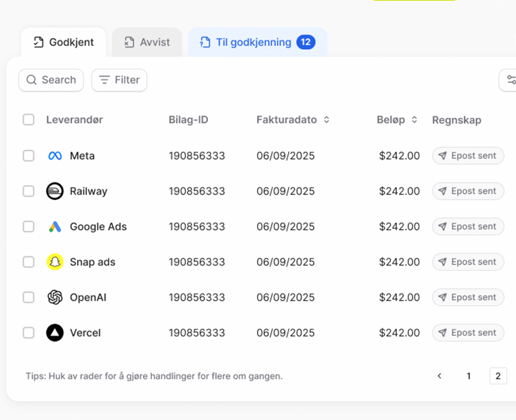The height and width of the screenshot is (420, 516).
Task: Sort by Beløp column arrows
Action: point(414,120)
